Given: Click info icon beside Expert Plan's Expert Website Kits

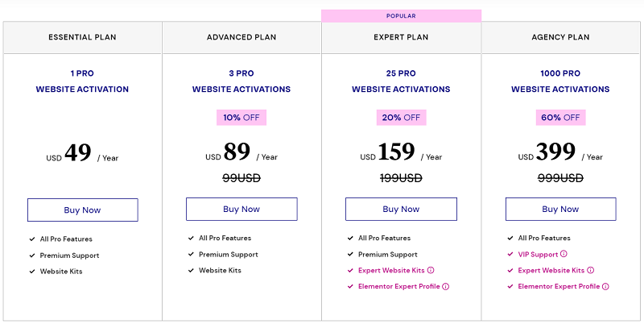Looking at the screenshot, I should point(431,271).
